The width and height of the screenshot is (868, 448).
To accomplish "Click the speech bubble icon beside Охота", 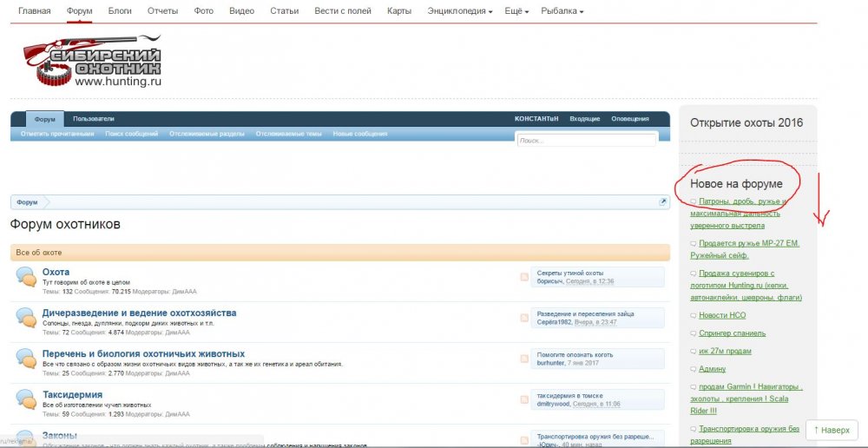I will (x=25, y=277).
